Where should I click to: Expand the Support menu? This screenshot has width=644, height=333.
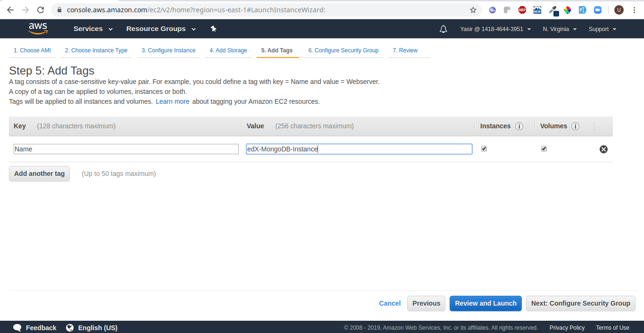click(x=602, y=29)
